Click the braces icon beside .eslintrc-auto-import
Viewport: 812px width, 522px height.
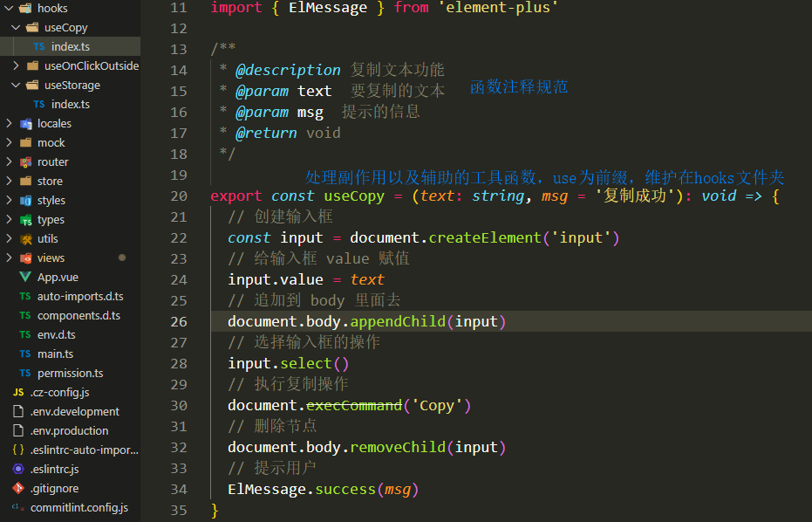coord(18,450)
